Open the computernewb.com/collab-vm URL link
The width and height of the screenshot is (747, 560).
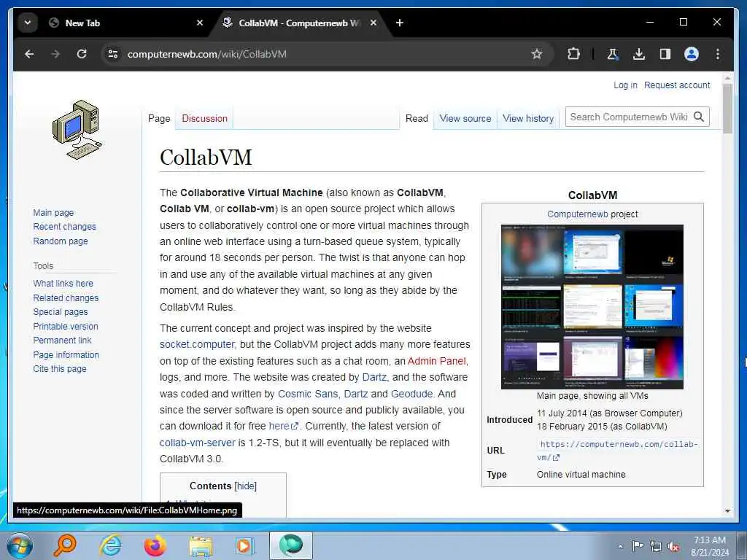[618, 451]
